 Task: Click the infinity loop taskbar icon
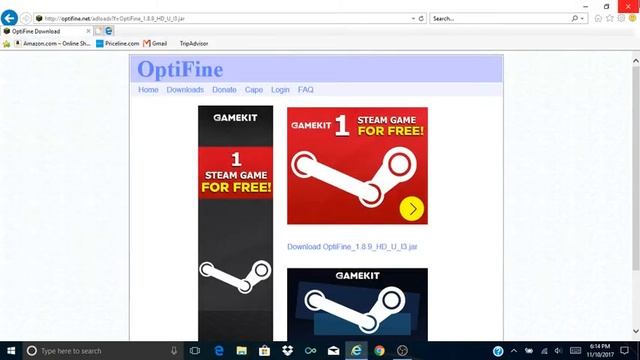310,351
